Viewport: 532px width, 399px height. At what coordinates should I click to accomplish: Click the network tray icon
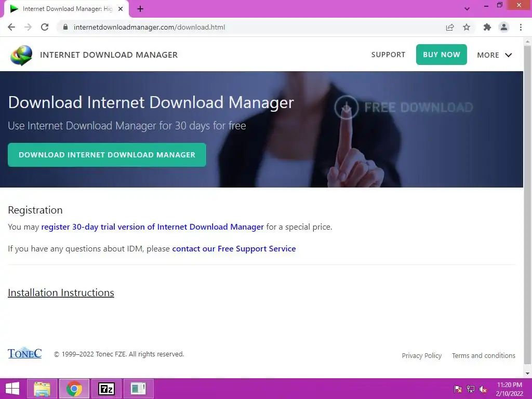tap(471, 389)
